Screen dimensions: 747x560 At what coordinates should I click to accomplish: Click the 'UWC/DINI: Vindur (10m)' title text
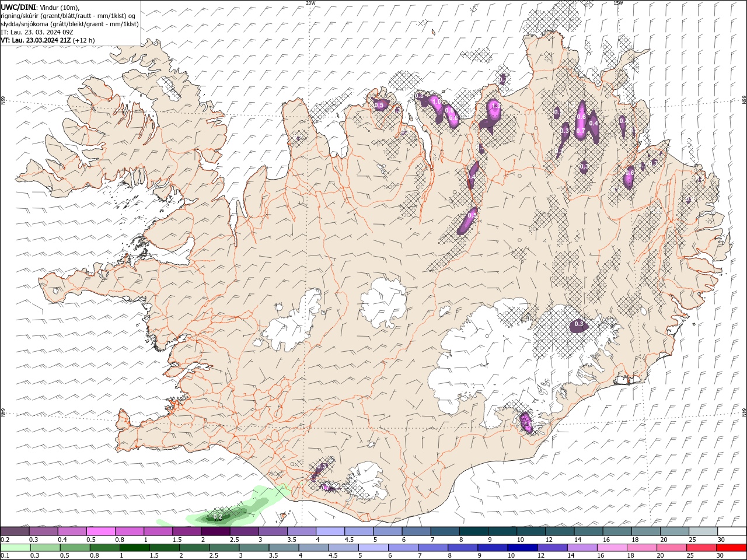[40, 7]
